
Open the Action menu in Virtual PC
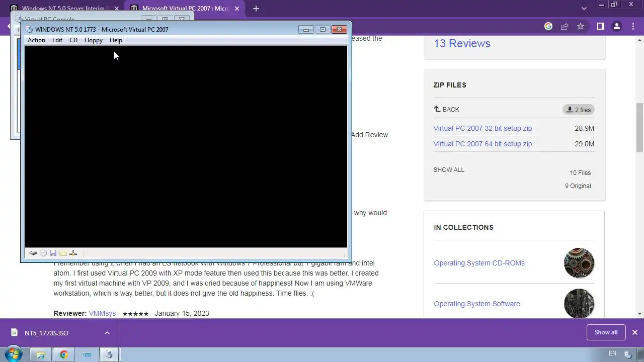click(36, 40)
